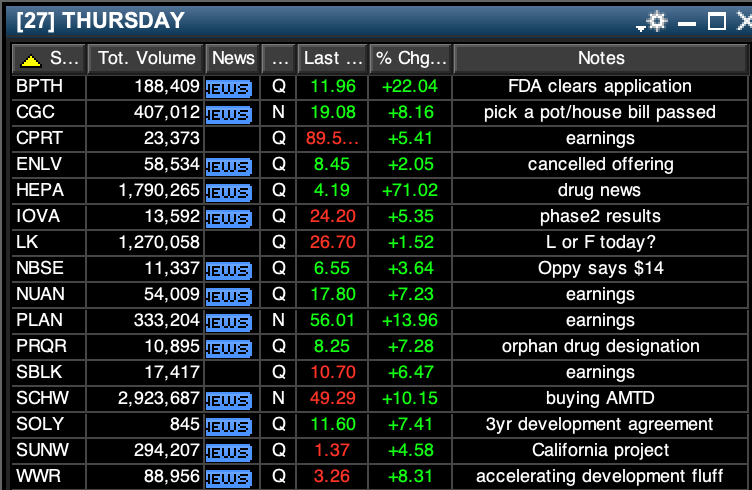752x490 pixels.
Task: Select the SUNW symbol cell
Action: point(48,450)
